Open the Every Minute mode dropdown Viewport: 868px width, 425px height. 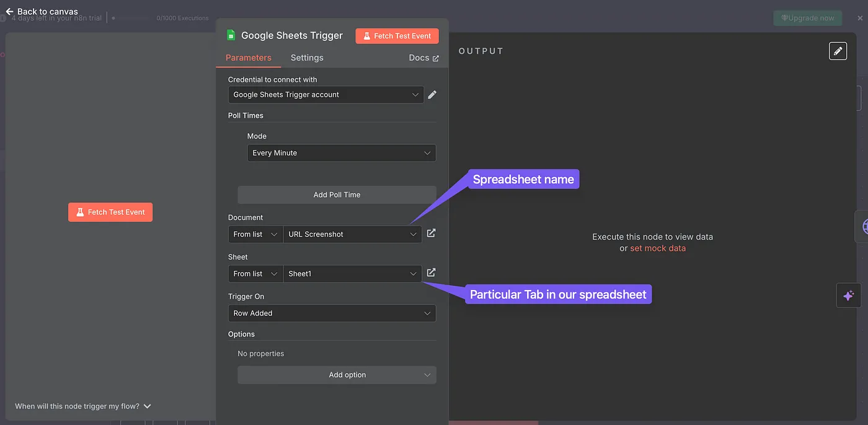pos(342,153)
